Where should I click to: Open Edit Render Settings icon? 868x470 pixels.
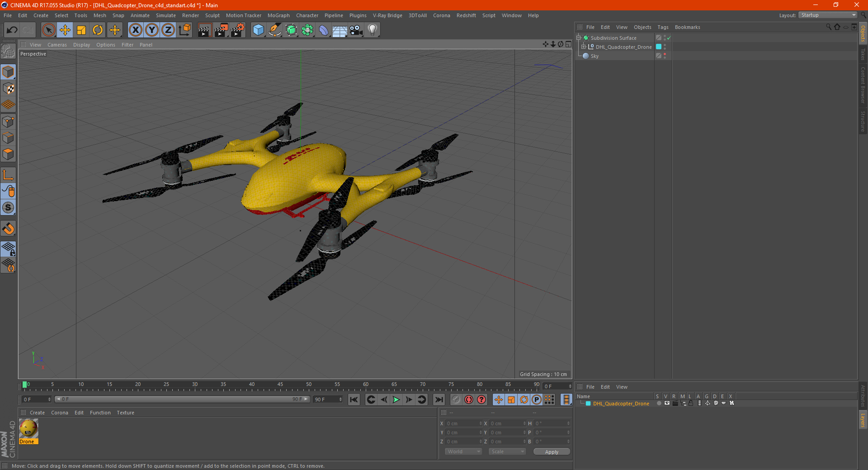point(237,30)
